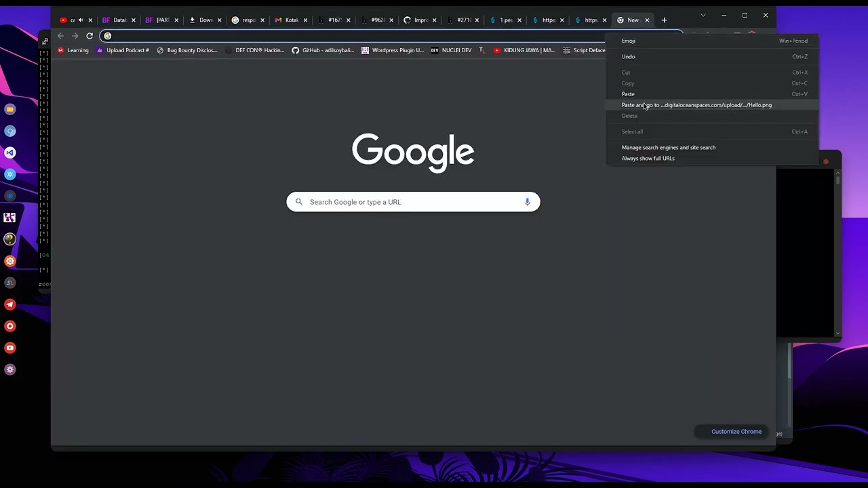Open the Bug Bounty Disclos... bookmark
The image size is (868, 488).
click(187, 50)
